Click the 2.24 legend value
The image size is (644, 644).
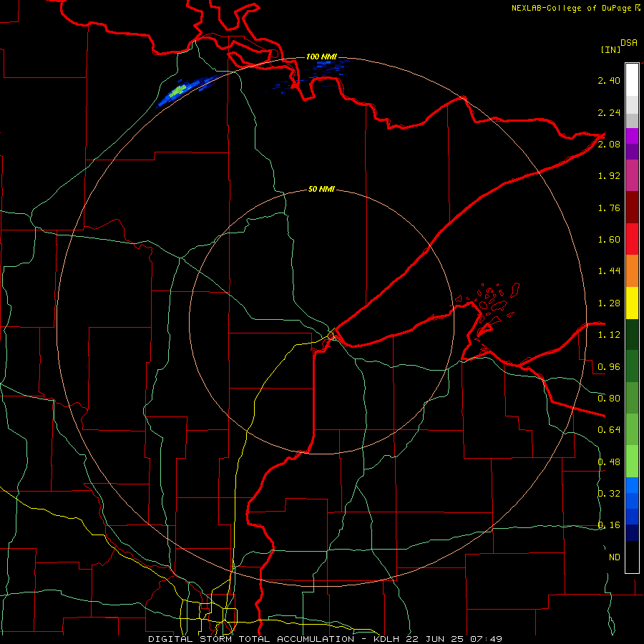pos(609,112)
